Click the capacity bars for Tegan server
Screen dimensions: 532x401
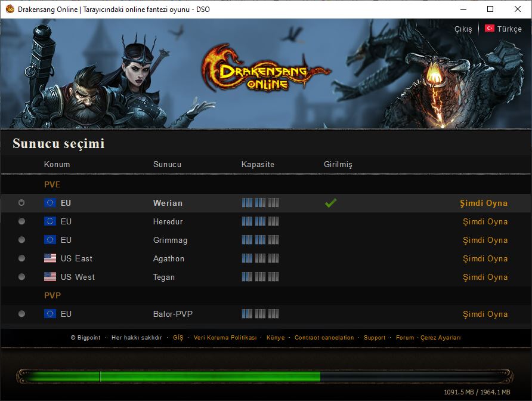click(260, 277)
